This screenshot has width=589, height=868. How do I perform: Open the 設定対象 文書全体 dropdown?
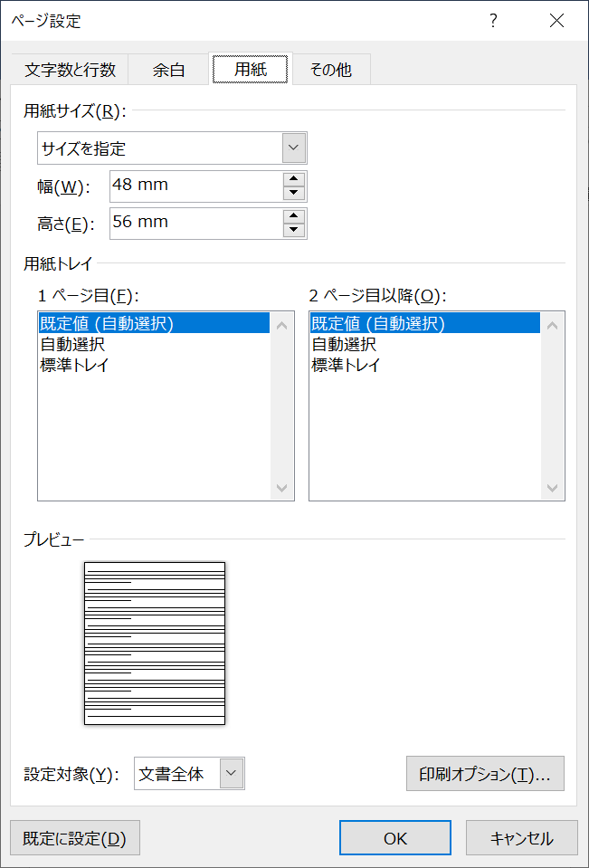click(x=189, y=774)
